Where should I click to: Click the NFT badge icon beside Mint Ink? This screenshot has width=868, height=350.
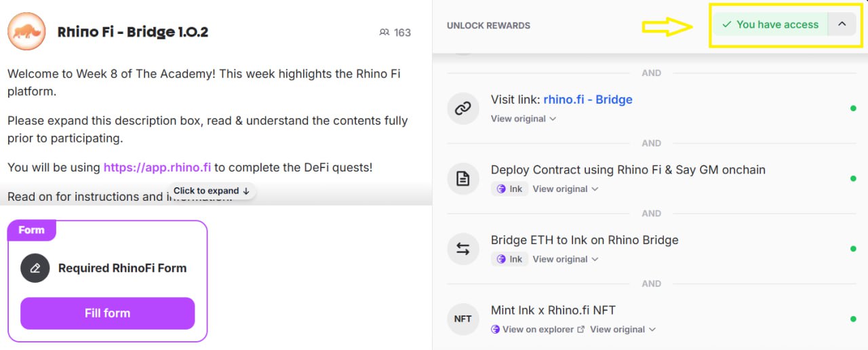tap(463, 319)
